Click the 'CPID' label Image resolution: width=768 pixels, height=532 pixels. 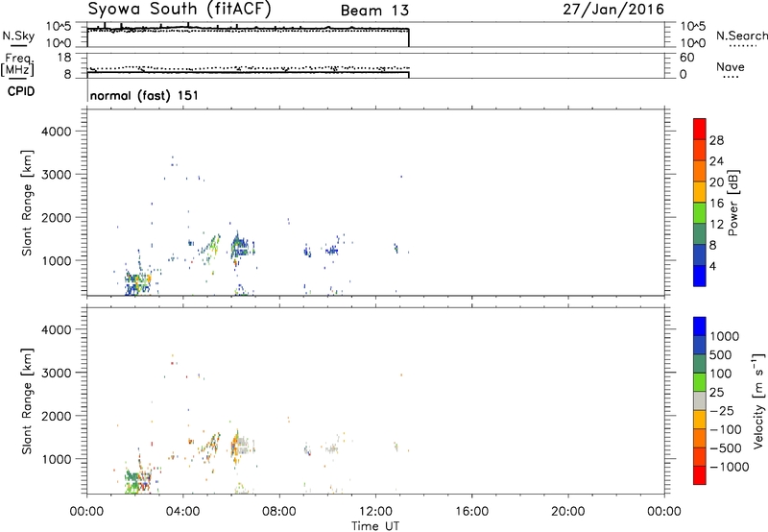21,91
